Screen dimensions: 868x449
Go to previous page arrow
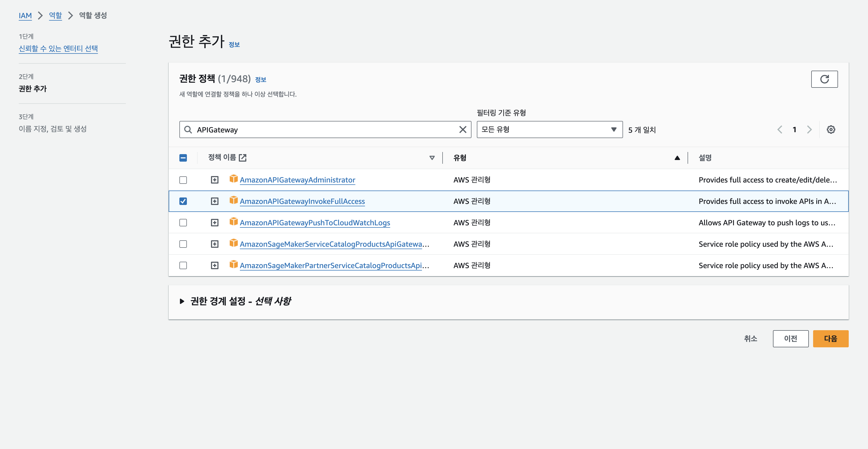779,130
